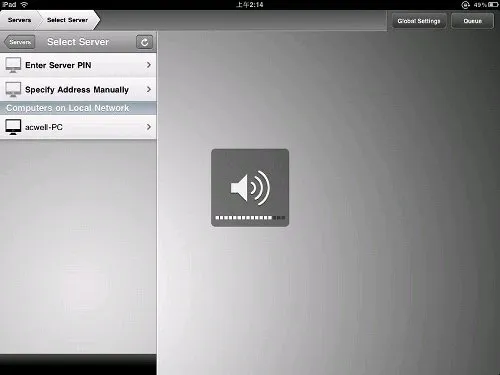Click the monitor icon beside Specify Address Manually

coord(13,89)
